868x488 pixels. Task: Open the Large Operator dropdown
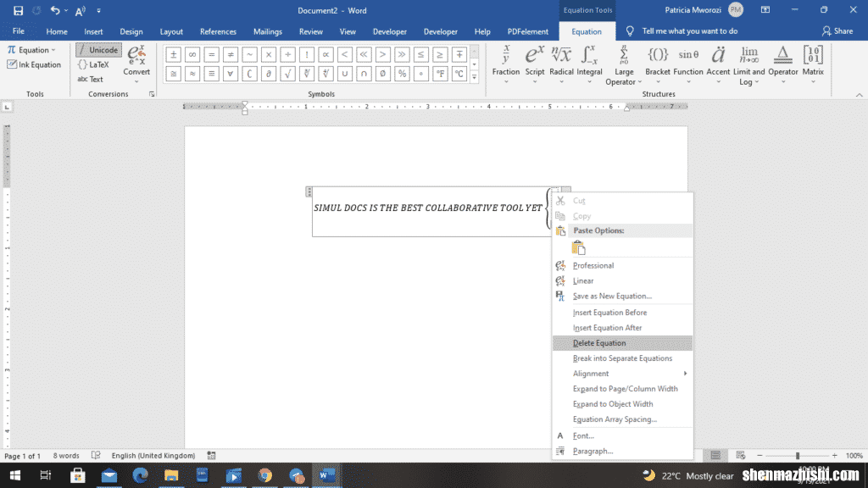[x=624, y=65]
